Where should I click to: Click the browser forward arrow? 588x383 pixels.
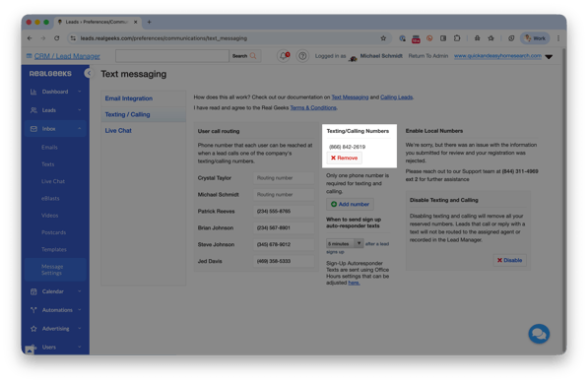point(43,38)
